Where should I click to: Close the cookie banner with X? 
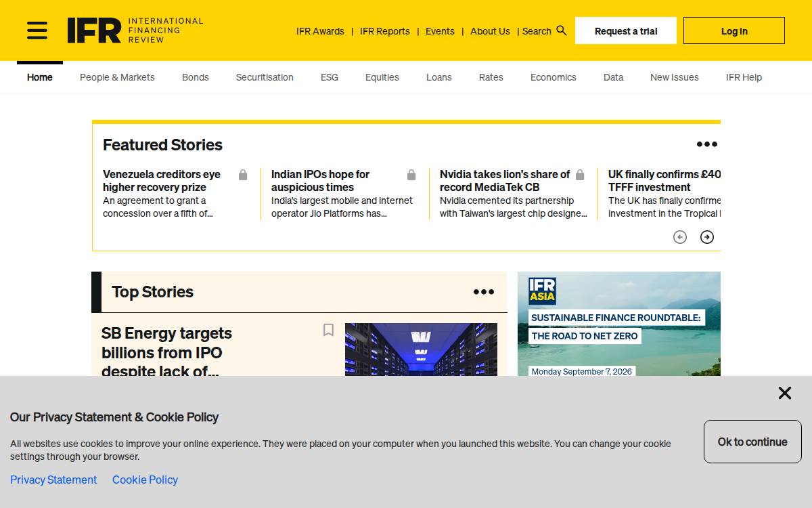click(785, 393)
